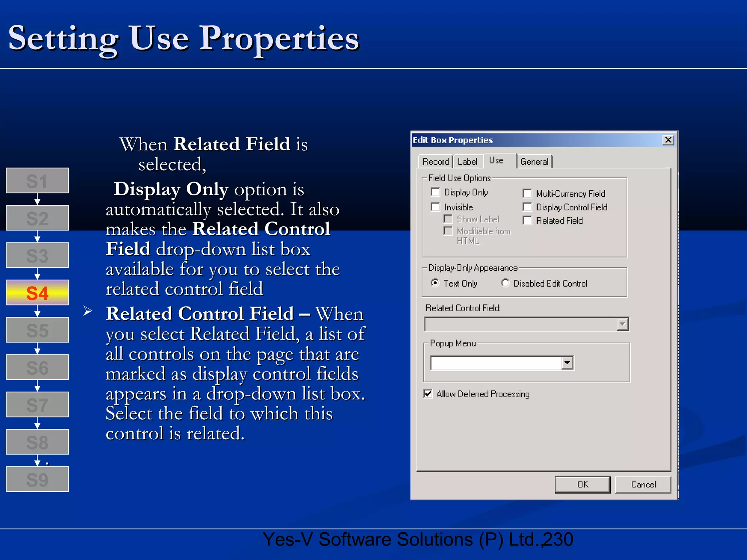Close the Edit Box Properties dialog
The width and height of the screenshot is (747, 560).
click(x=668, y=140)
